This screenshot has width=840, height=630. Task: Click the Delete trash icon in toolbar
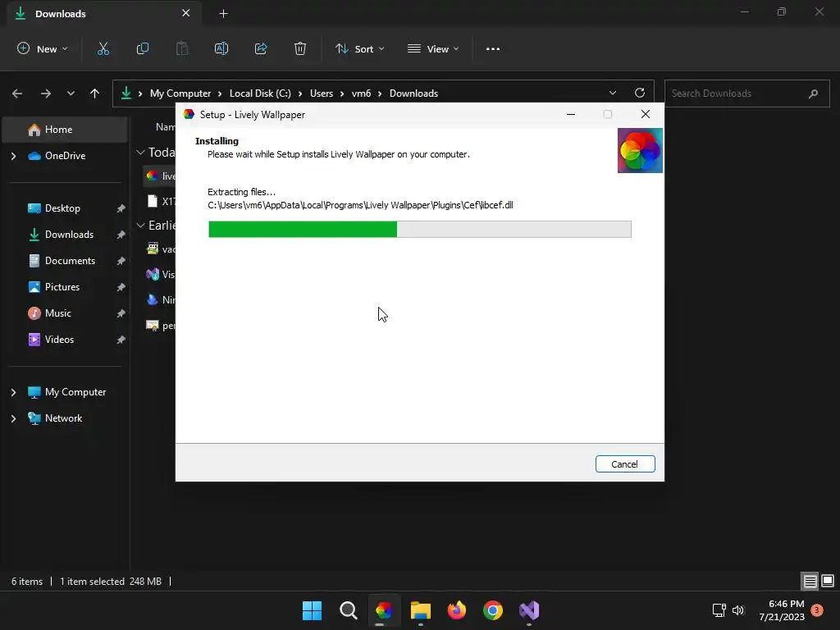300,48
